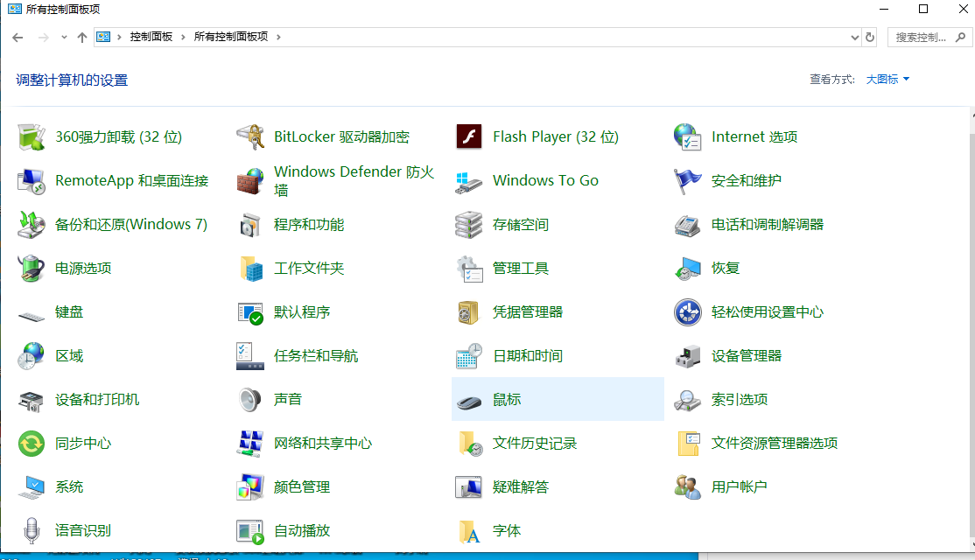Open the recent locations dropdown arrow
This screenshot has height=560, width=975.
[x=64, y=38]
